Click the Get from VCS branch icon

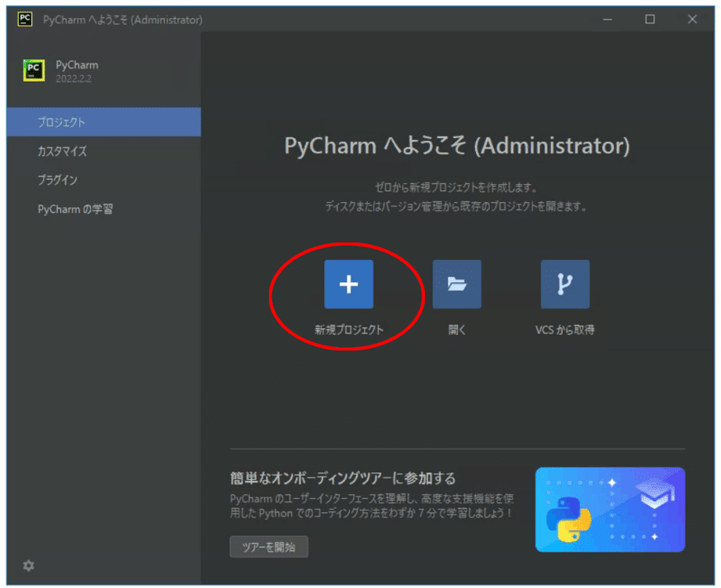564,285
